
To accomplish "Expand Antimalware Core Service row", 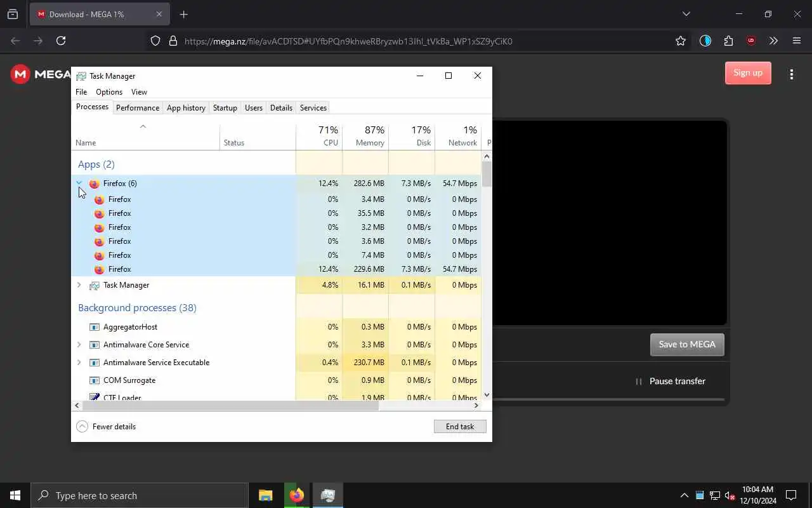I will pyautogui.click(x=79, y=345).
